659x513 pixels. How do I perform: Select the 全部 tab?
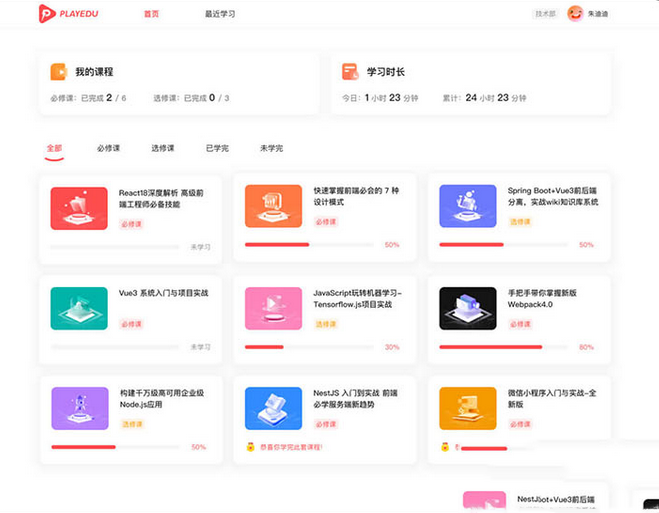(54, 148)
